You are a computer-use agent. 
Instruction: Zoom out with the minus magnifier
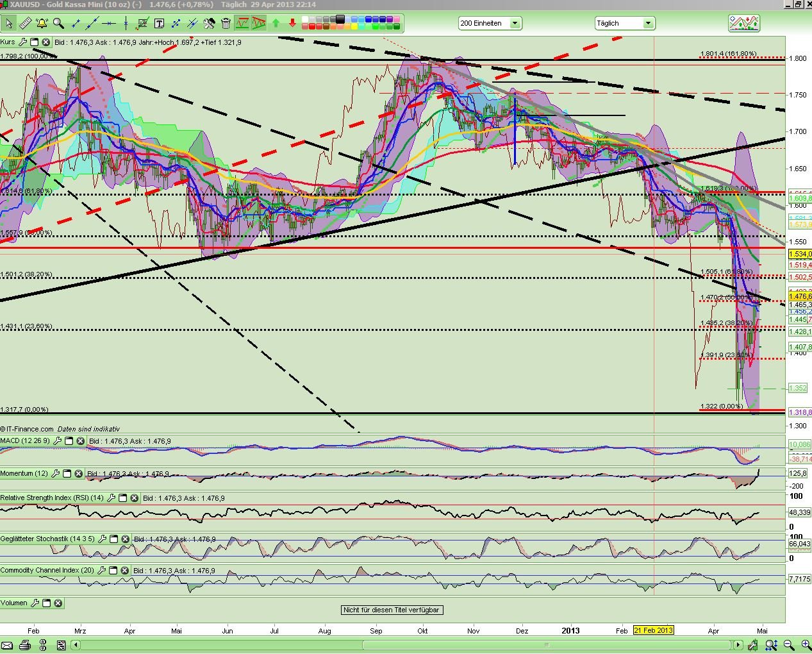coord(789,646)
